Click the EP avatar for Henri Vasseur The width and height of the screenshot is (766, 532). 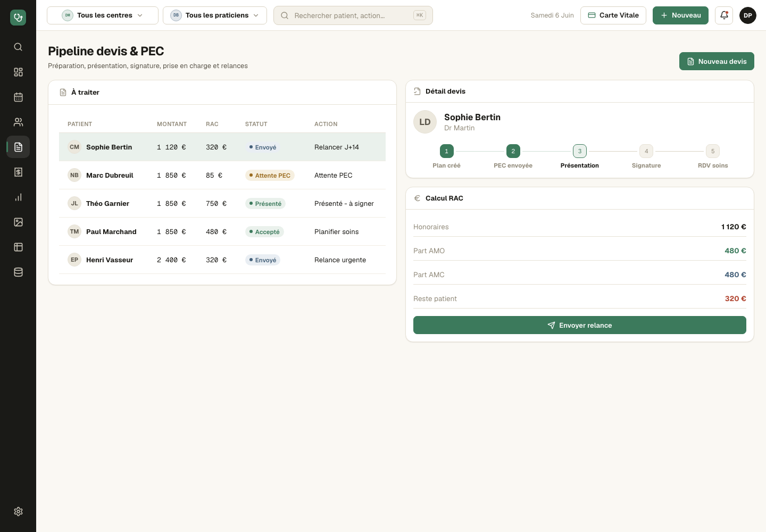pyautogui.click(x=74, y=260)
